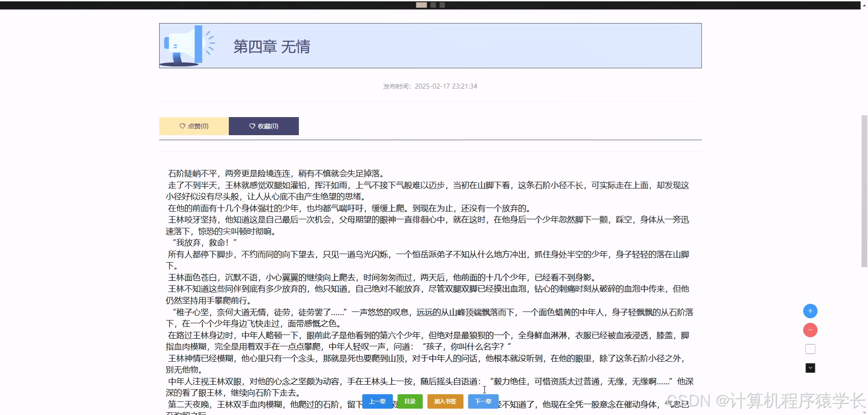Click the heart icon inside 收藏 button
868x415 pixels.
[x=252, y=126]
